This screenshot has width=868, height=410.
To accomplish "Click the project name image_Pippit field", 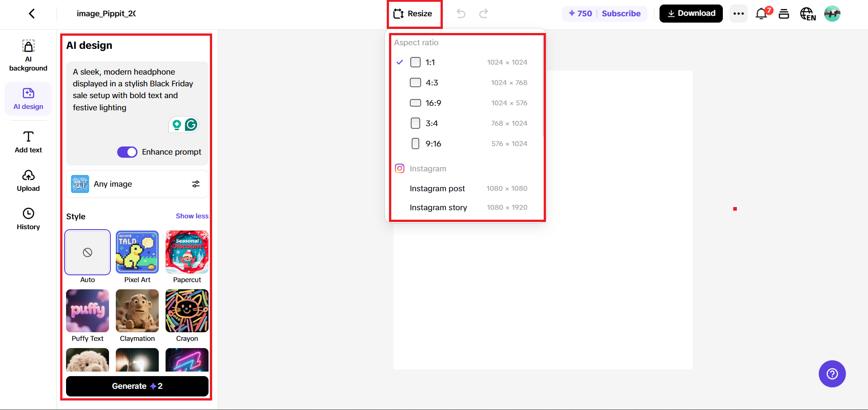I will coord(106,14).
